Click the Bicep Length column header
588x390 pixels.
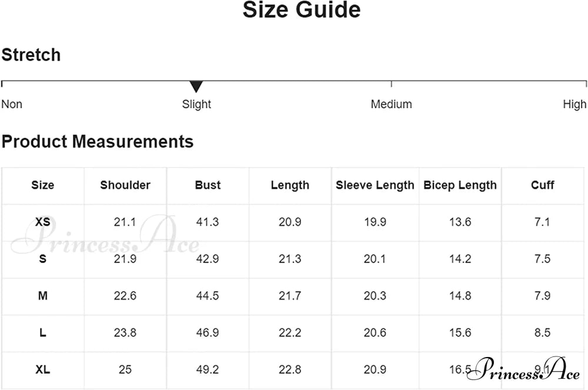click(x=460, y=185)
